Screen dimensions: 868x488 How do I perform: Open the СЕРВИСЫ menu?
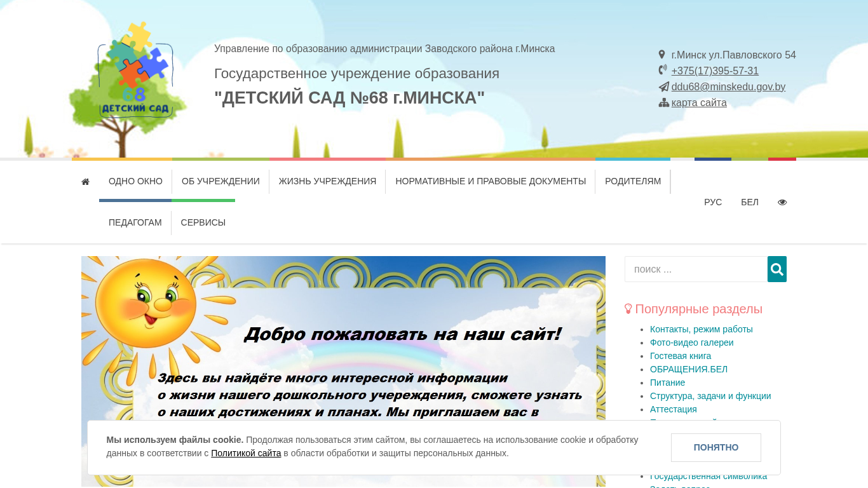click(203, 222)
